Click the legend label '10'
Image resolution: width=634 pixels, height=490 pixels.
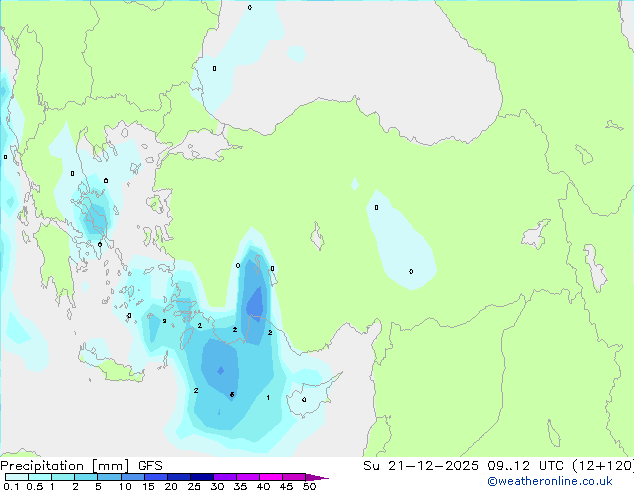click(125, 486)
